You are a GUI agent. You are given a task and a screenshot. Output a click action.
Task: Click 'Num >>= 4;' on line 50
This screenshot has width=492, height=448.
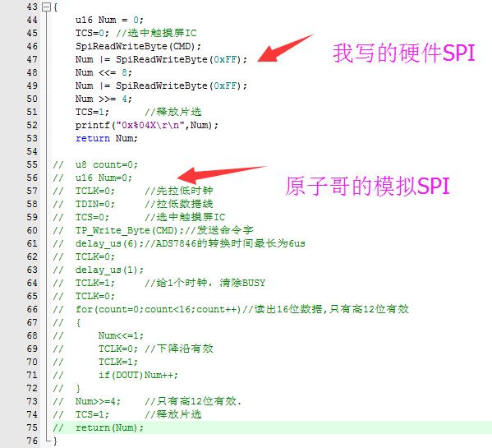[x=103, y=99]
